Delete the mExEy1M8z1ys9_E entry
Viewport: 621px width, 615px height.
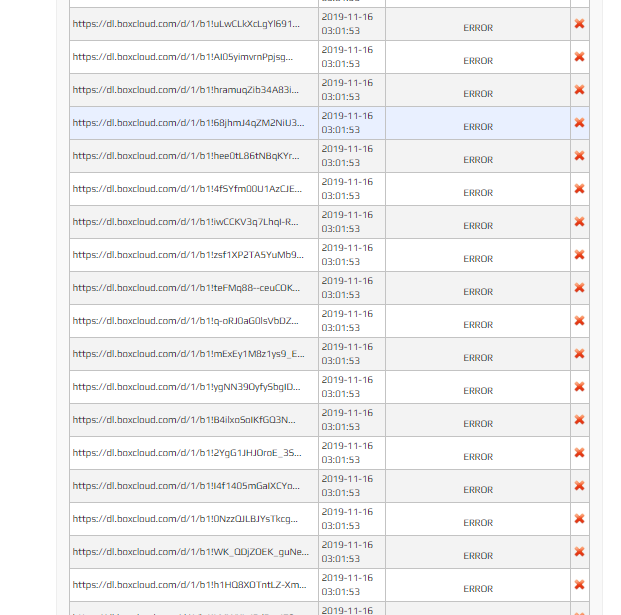pyautogui.click(x=579, y=354)
